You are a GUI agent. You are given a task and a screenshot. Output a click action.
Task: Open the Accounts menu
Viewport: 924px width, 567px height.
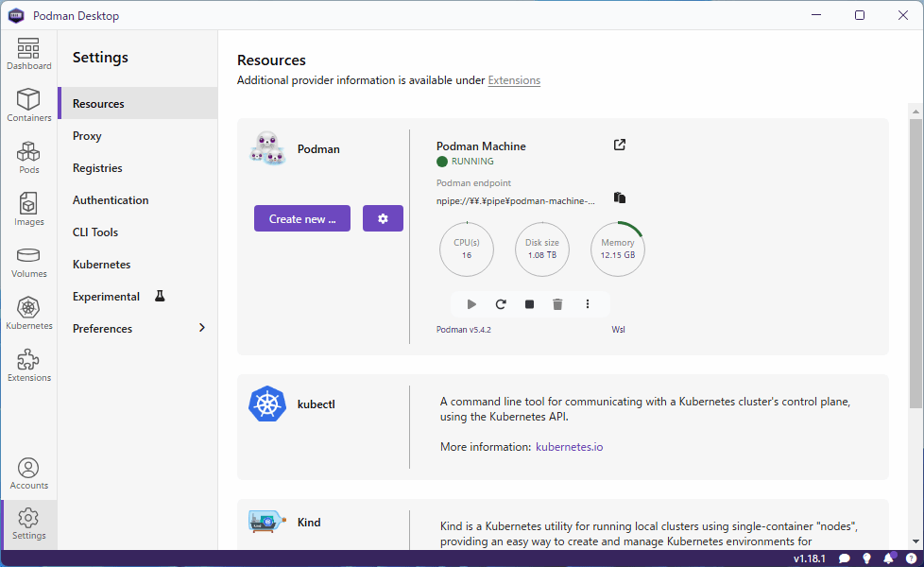click(29, 473)
